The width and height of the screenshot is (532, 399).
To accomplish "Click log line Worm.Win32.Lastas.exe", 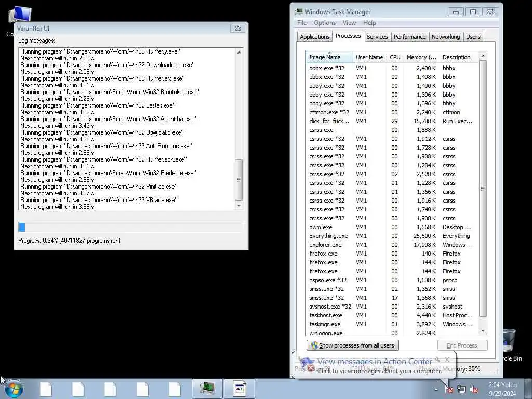I will click(x=98, y=105).
